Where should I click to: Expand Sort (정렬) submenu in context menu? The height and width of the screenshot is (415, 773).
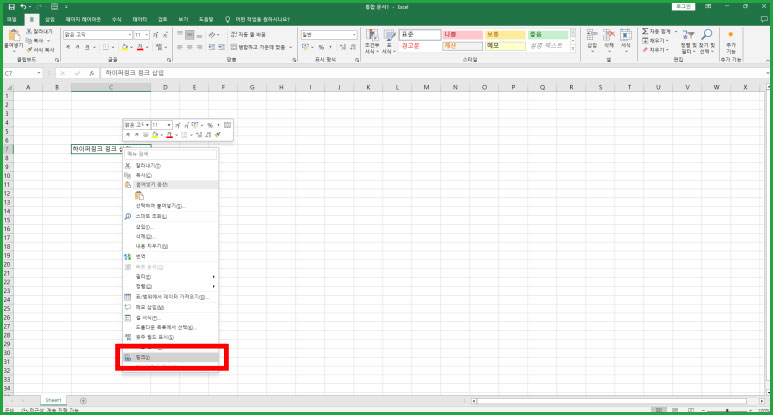pyautogui.click(x=213, y=286)
